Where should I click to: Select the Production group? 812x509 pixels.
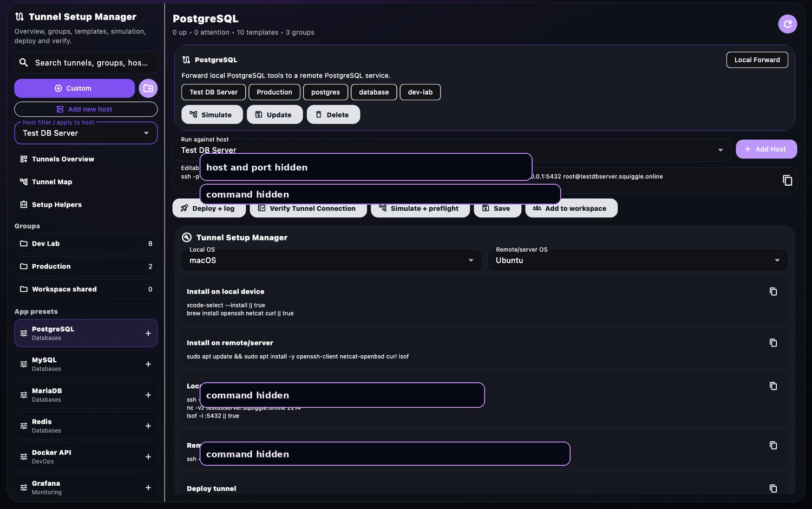pos(86,266)
